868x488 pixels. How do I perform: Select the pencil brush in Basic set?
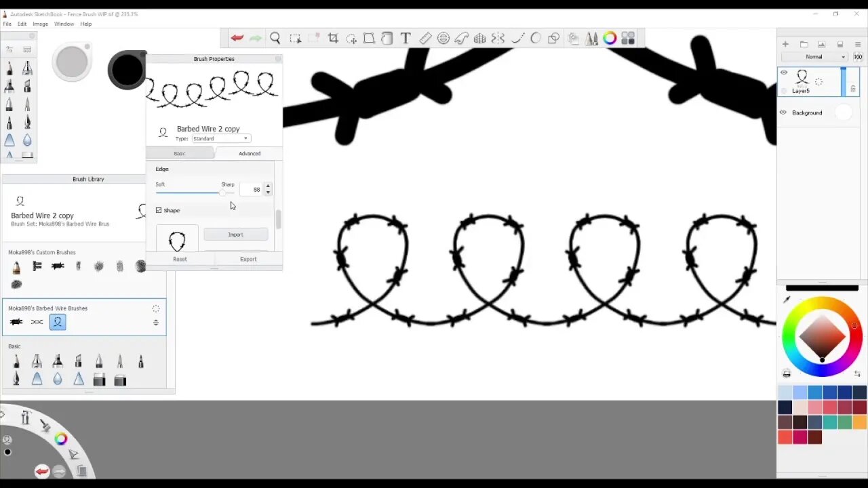click(x=16, y=363)
